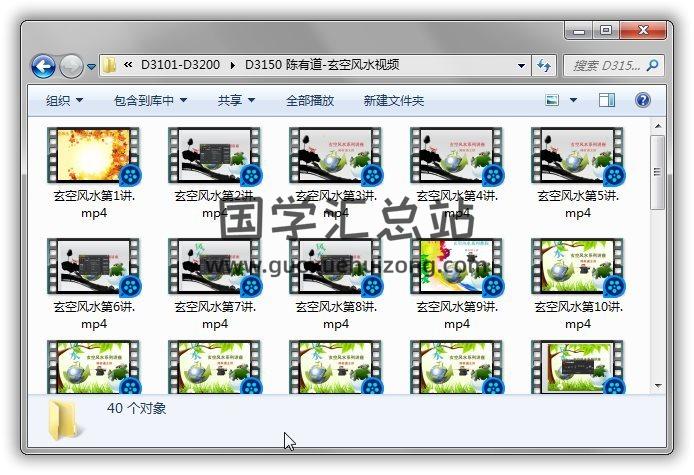694x475 pixels.
Task: Click the 玄空风水第9讲.mp4 file name
Action: (x=457, y=315)
